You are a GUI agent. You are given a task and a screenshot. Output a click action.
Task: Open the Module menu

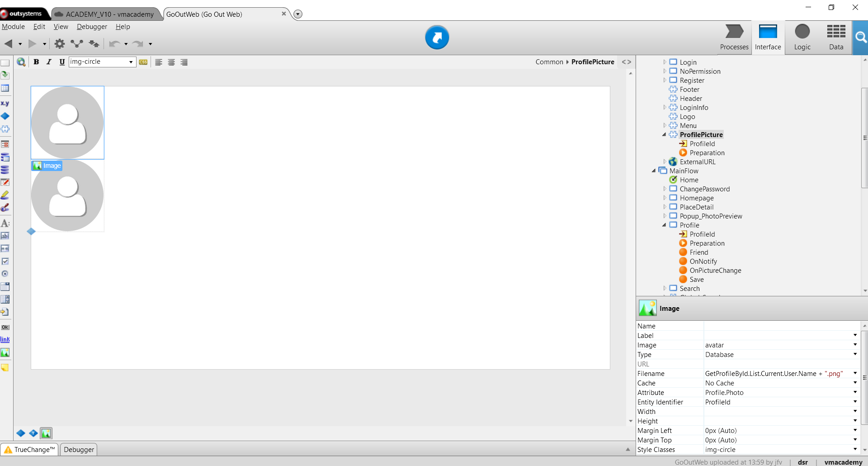13,27
